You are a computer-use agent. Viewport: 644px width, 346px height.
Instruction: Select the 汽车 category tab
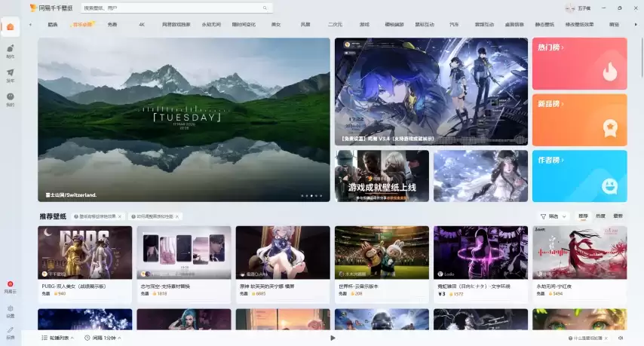click(x=454, y=25)
